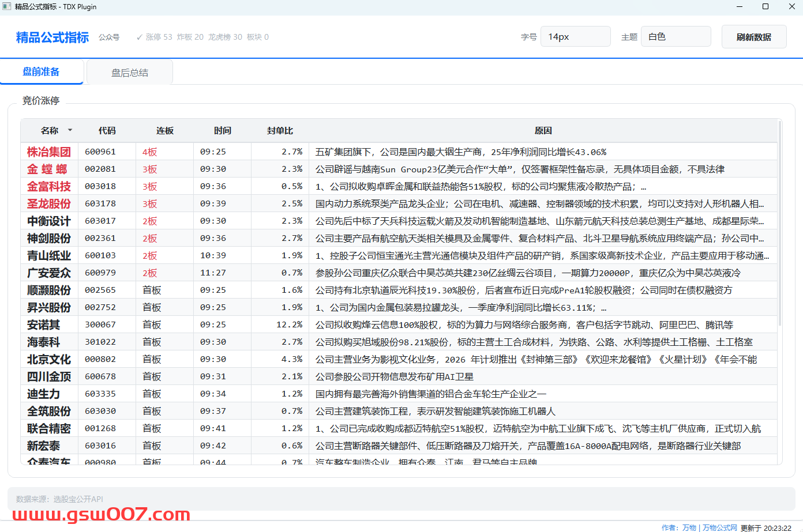This screenshot has height=532, width=803.
Task: Close the TDX Plugin window
Action: tap(791, 7)
